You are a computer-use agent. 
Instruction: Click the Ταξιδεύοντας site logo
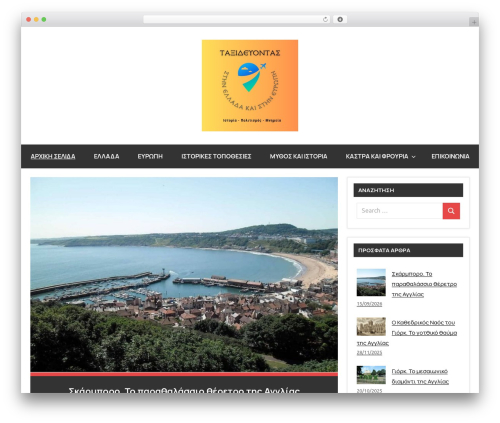coord(250,85)
